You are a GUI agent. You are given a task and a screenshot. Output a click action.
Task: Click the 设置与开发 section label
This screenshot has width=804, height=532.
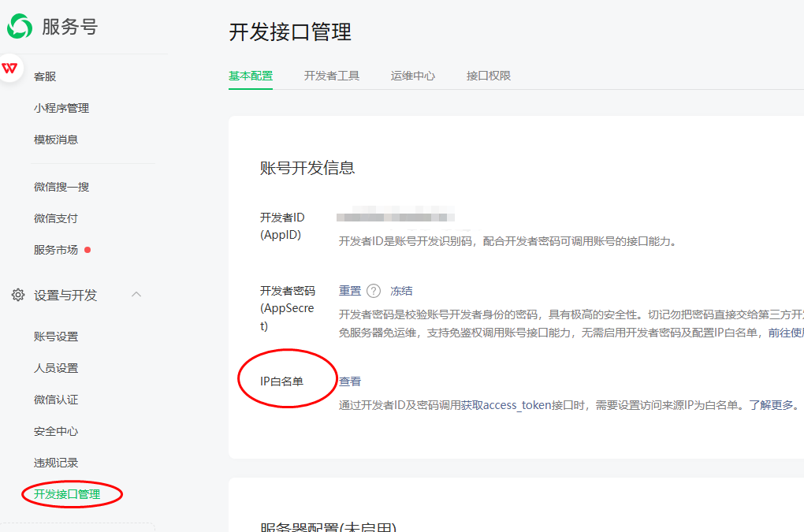(x=65, y=296)
